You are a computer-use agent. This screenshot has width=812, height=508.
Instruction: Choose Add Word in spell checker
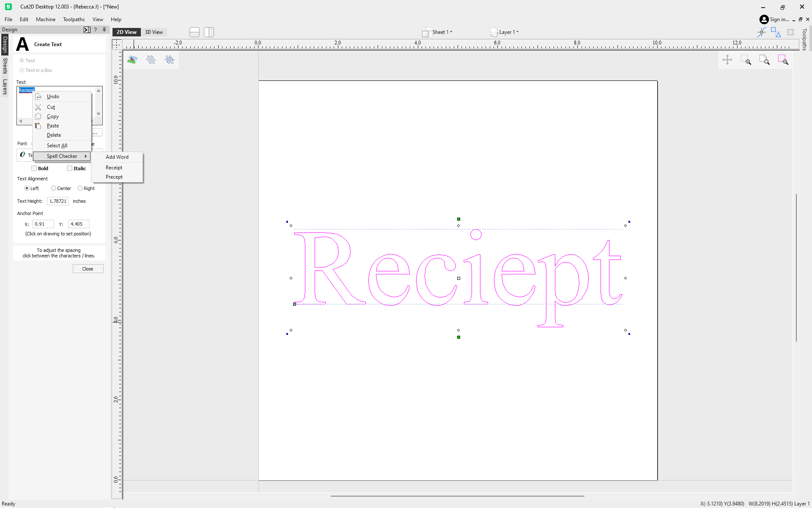tap(118, 157)
